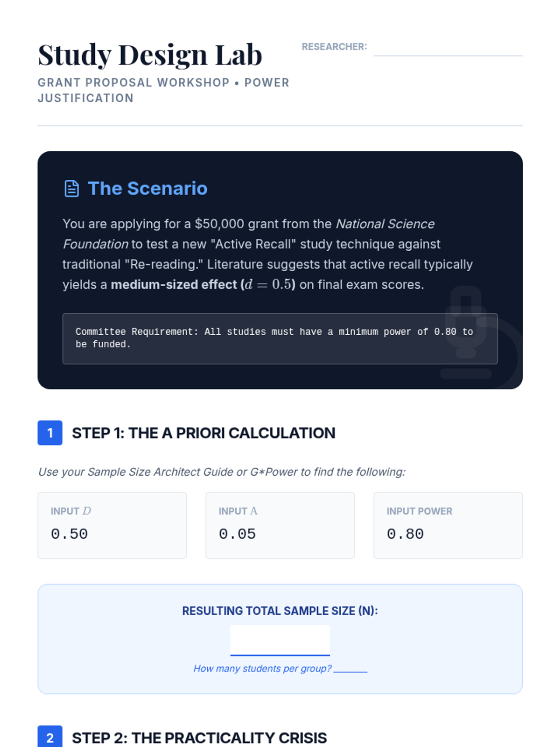
Task: Click the Researcher name input line
Action: (448, 49)
